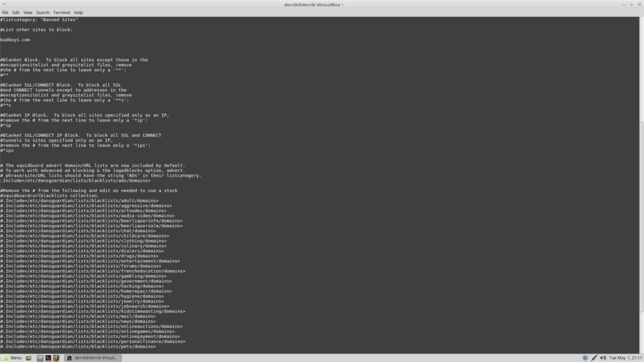Click the pets/domains Include line
644x362 pixels.
[x=78, y=346]
